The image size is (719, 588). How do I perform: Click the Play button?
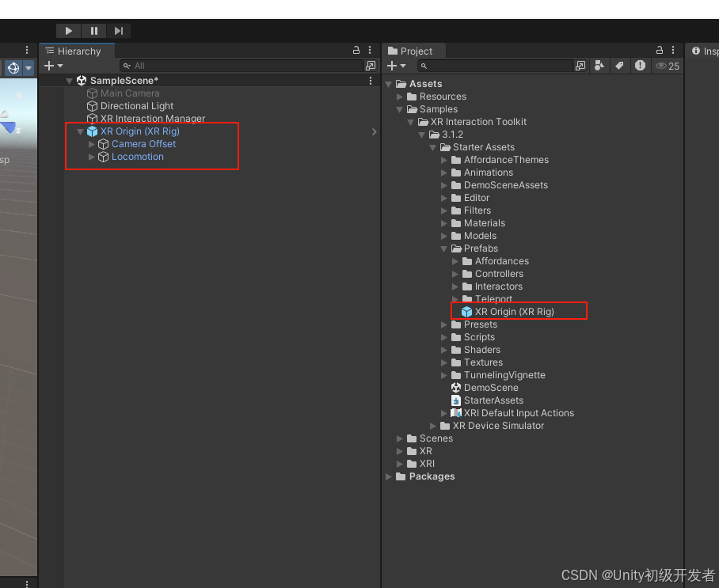click(68, 31)
